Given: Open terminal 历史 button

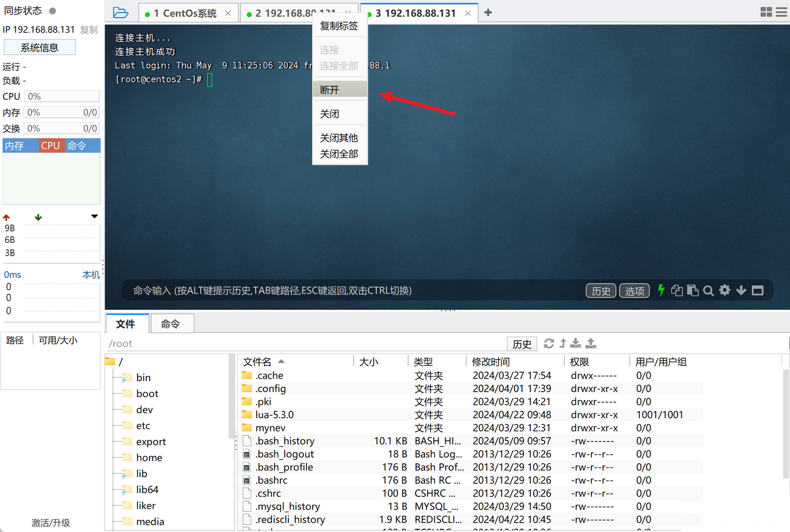Looking at the screenshot, I should point(601,291).
